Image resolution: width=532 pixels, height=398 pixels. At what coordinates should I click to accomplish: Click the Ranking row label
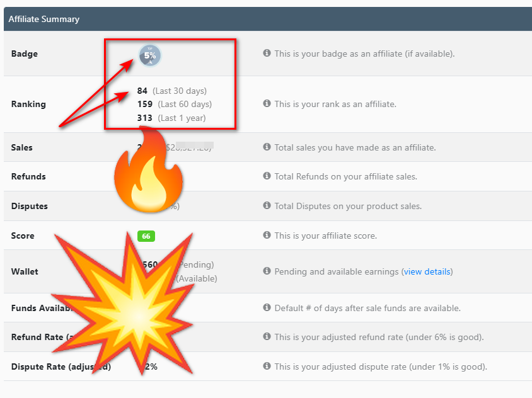(x=28, y=104)
